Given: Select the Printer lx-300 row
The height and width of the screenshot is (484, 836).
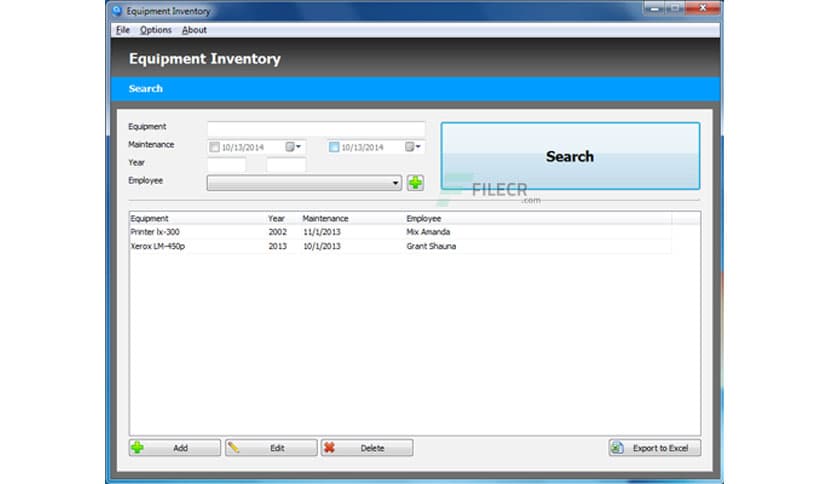Looking at the screenshot, I should [400, 232].
